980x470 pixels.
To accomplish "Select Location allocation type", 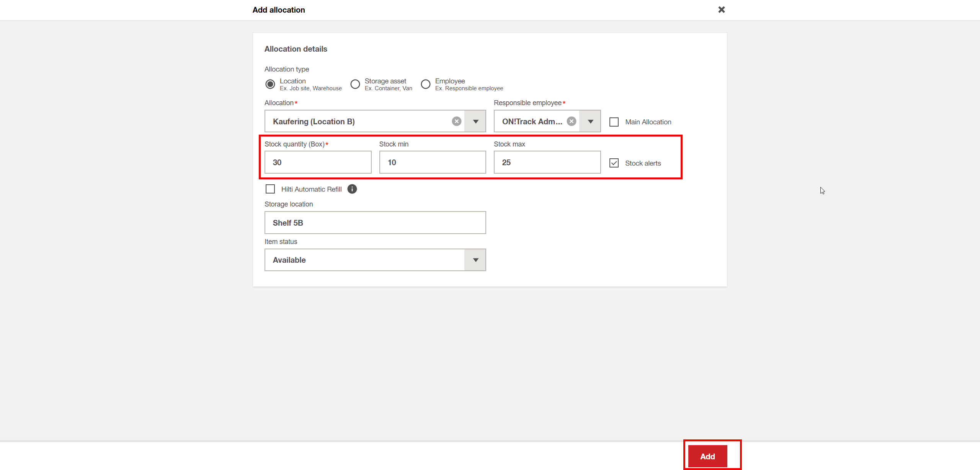I will point(270,84).
